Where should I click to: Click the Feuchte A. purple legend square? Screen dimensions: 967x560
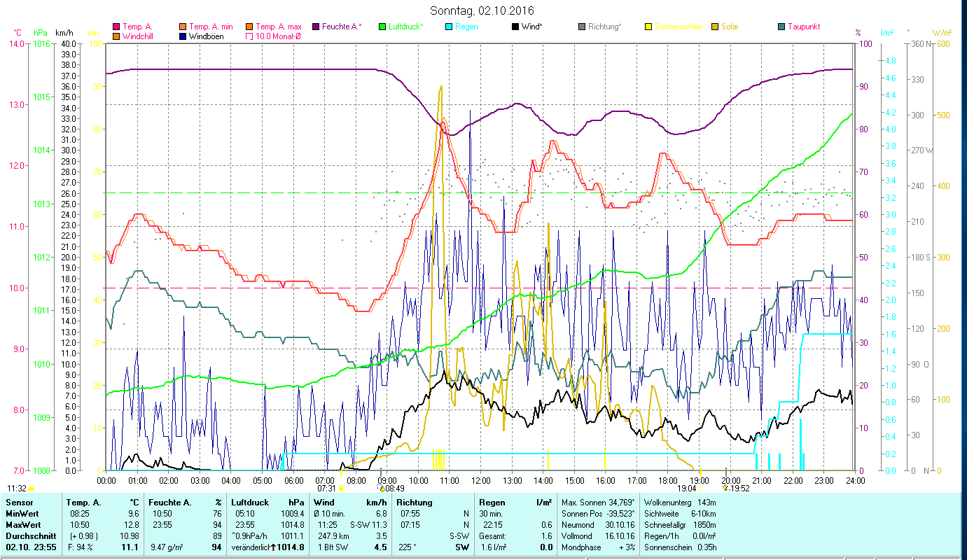(x=316, y=27)
